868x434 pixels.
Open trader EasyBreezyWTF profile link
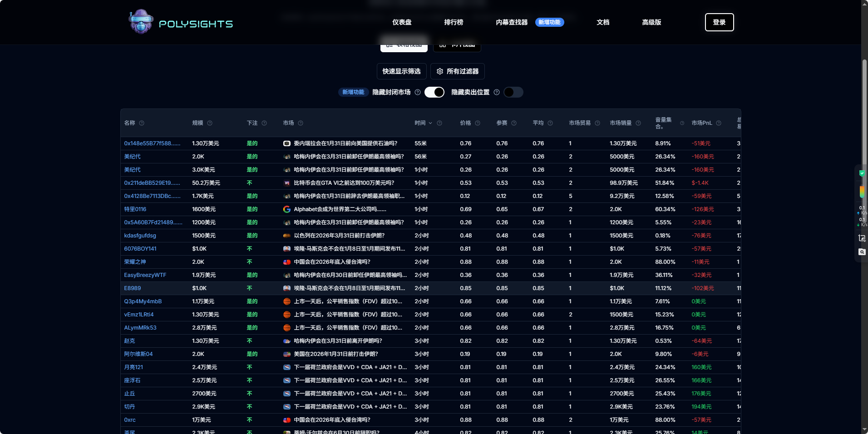(x=145, y=275)
